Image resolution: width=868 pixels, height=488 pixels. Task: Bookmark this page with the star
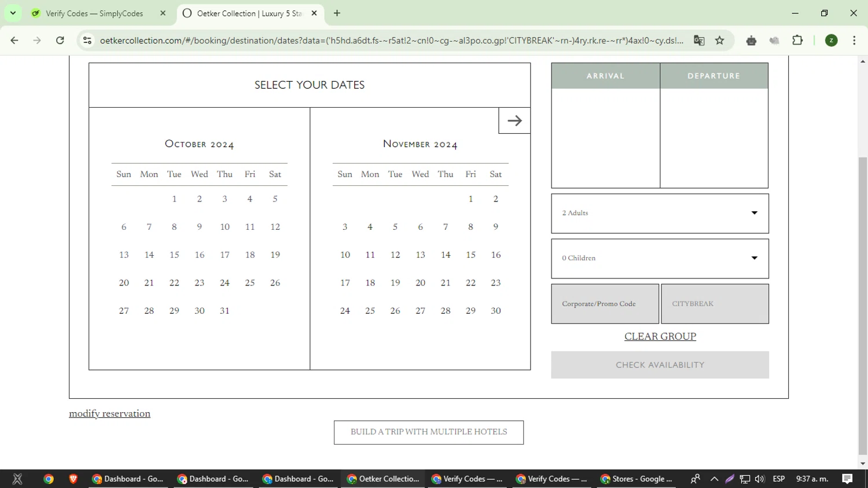[x=720, y=41]
